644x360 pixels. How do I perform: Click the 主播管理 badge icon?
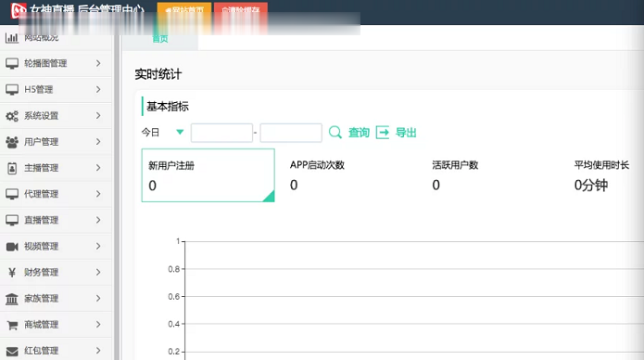pos(12,168)
